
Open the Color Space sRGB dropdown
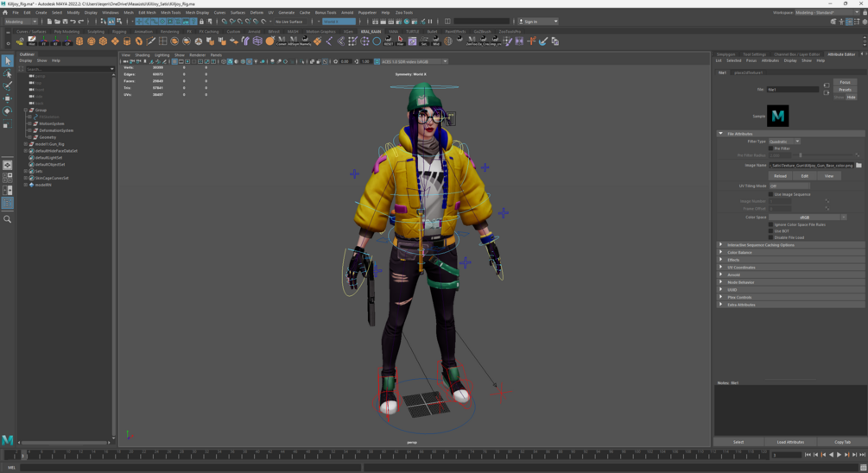(807, 218)
